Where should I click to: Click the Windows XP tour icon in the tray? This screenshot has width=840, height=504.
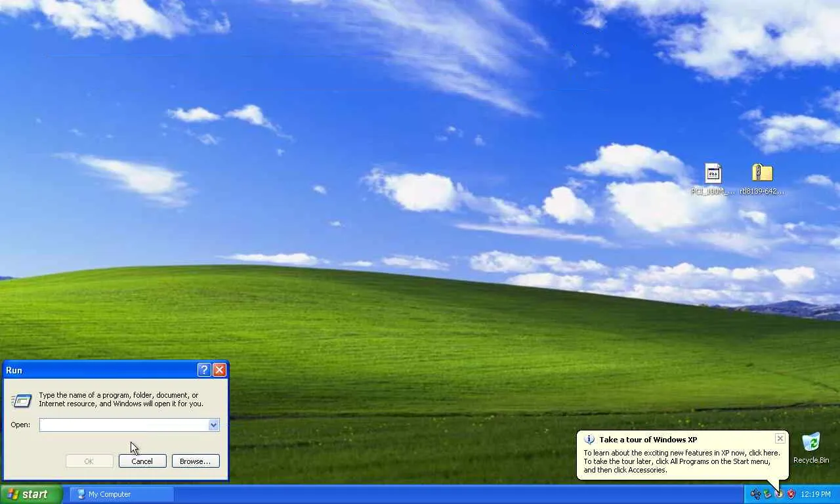779,494
